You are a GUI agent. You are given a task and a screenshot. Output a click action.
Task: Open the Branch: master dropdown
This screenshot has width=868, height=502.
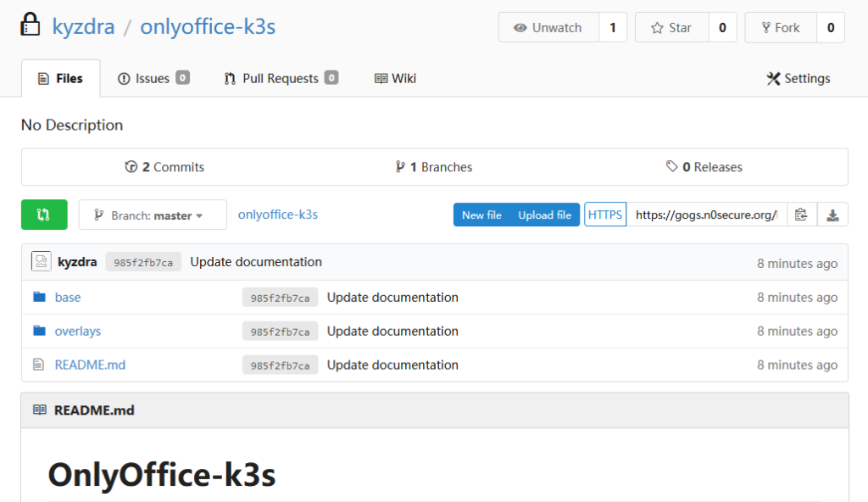pyautogui.click(x=153, y=215)
